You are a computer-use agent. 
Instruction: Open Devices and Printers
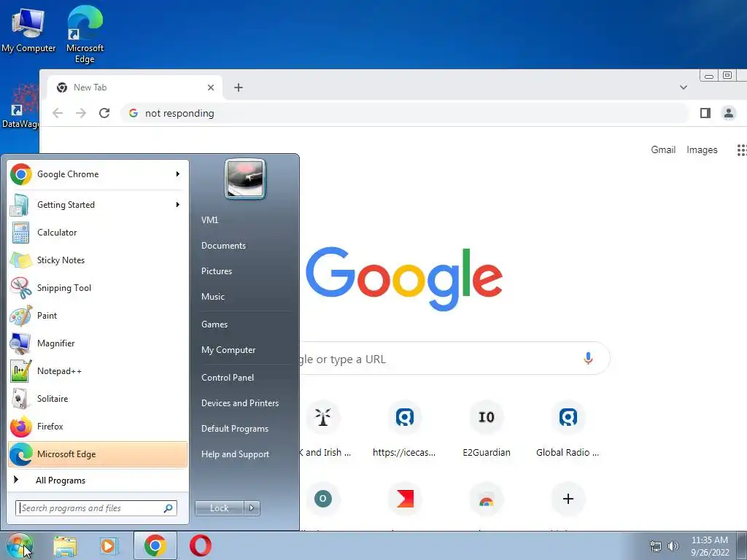[240, 403]
